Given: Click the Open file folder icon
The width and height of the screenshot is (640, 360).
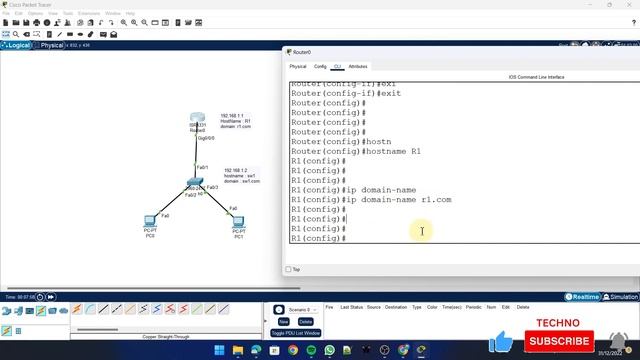Looking at the screenshot, I should coord(16,23).
